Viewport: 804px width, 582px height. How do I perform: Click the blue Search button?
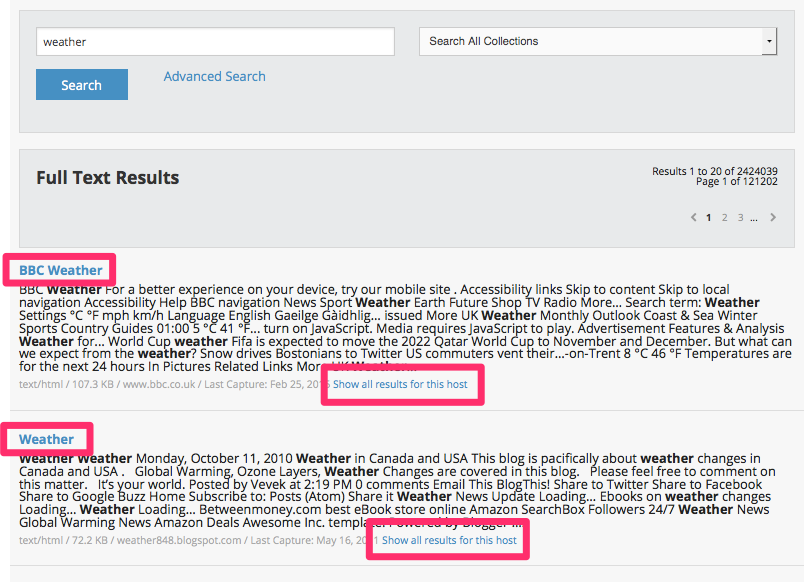[x=81, y=85]
